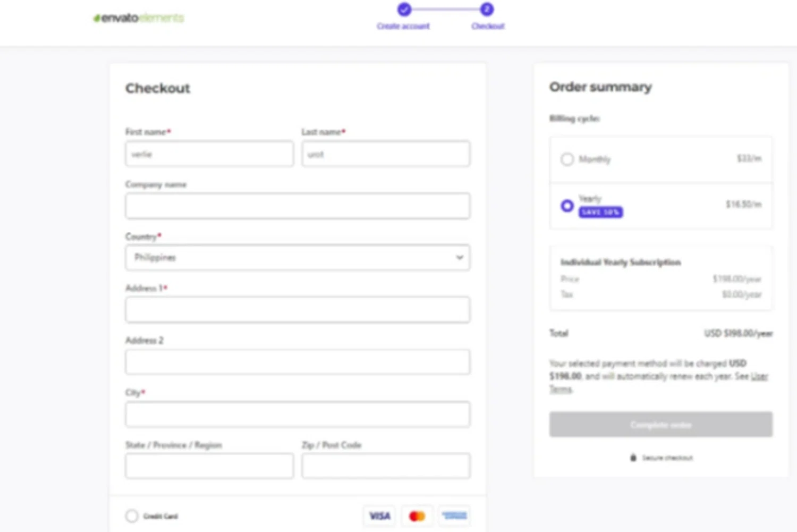Click the Mastercard logo
Viewport: 797px width, 532px height.
pyautogui.click(x=417, y=516)
